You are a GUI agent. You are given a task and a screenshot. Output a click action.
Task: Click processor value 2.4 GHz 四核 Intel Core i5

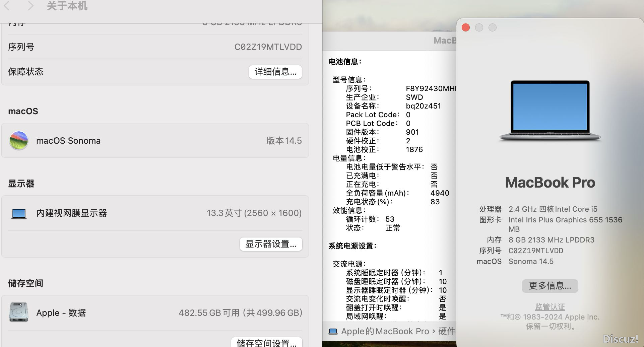click(553, 209)
